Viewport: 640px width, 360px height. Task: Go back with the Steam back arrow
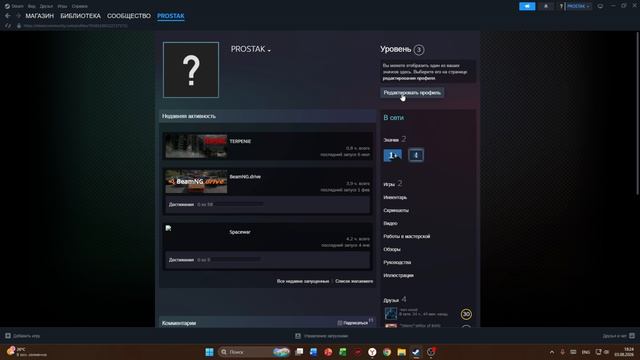(8, 16)
